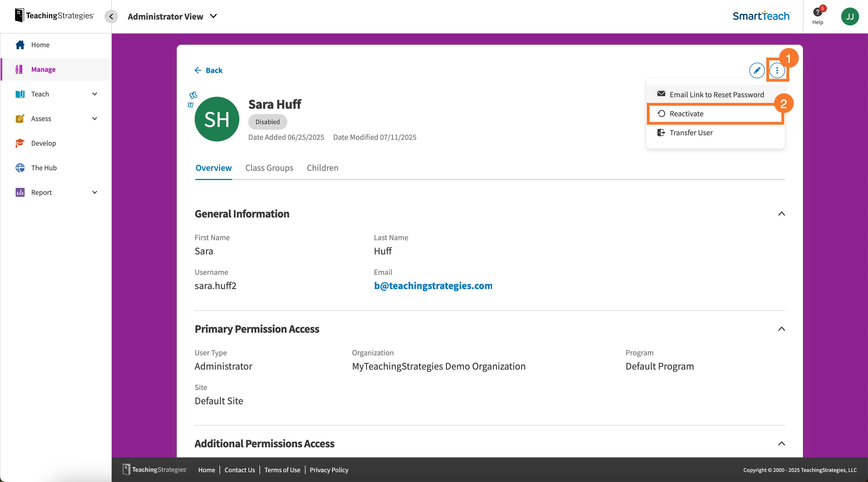Click The Hub globe icon

(20, 168)
